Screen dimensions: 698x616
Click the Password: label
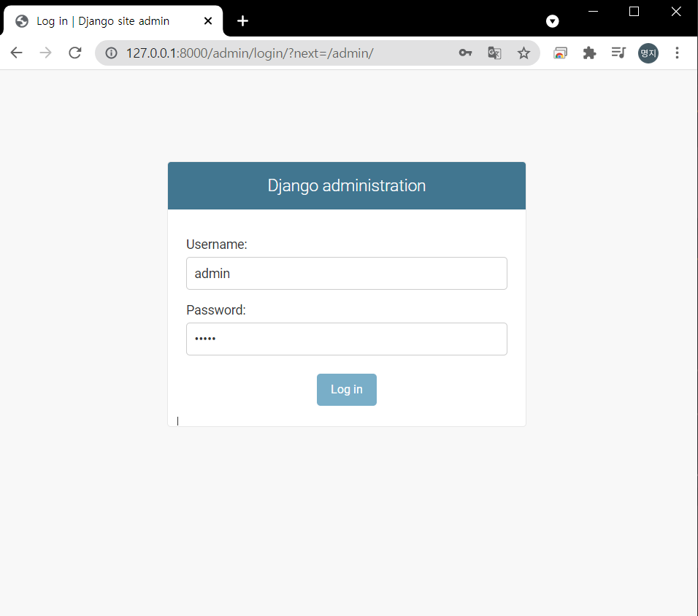pos(216,309)
